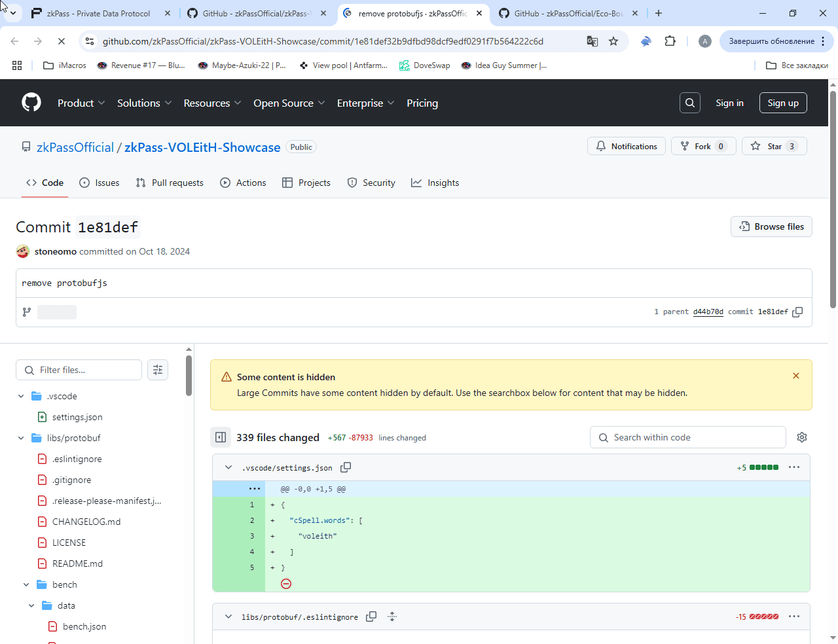Viewport: 838px width, 644px height.
Task: Click stoneomo's avatar image
Action: [23, 251]
